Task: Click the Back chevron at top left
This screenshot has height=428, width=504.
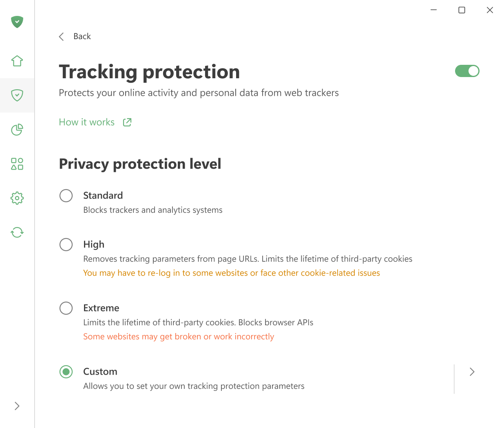Action: point(61,36)
